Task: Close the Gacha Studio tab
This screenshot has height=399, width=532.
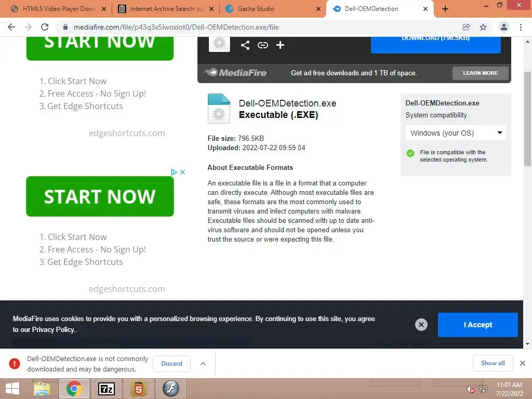Action: (318, 9)
